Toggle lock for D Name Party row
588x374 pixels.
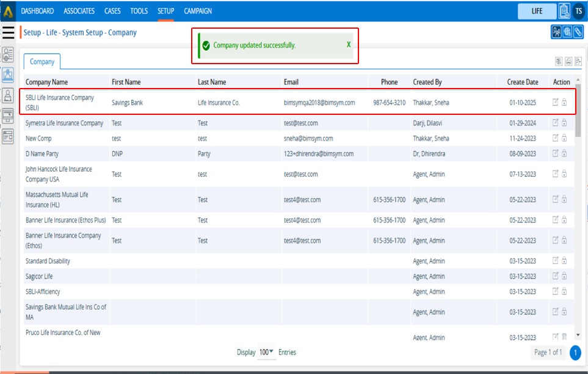click(564, 153)
